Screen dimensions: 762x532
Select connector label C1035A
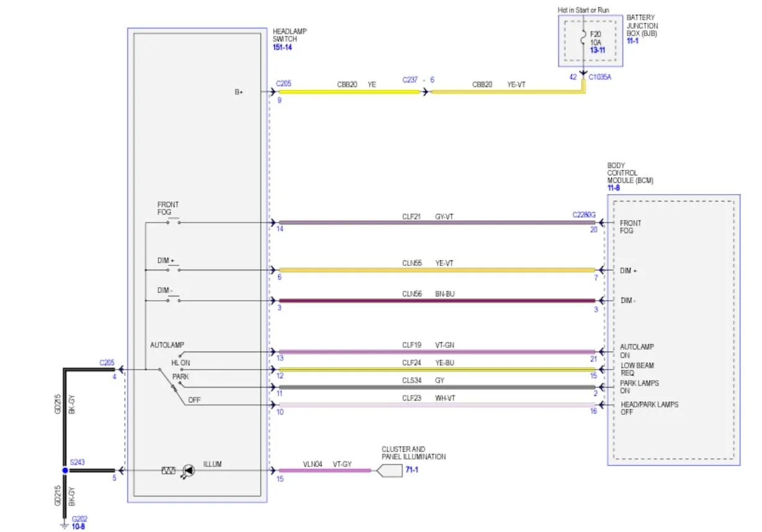(x=600, y=79)
